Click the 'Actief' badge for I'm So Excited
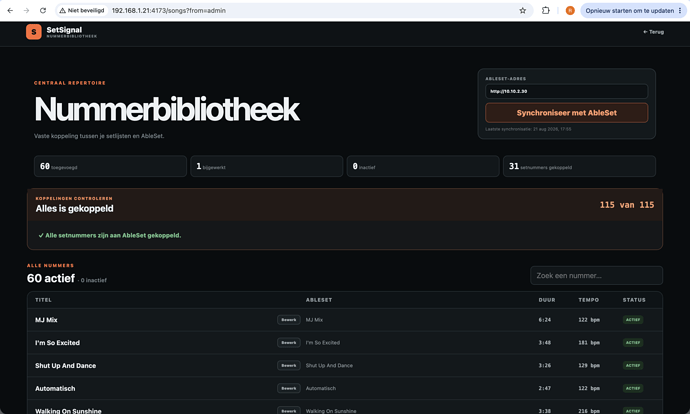 coord(633,343)
